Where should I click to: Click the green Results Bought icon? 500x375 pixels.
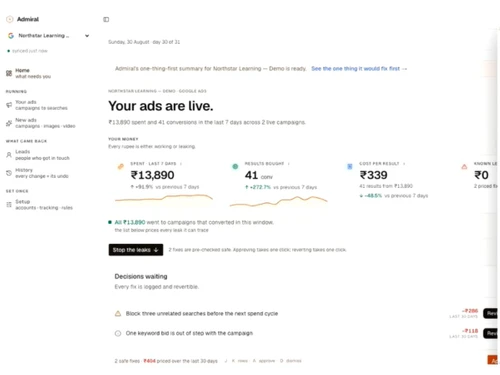(x=235, y=166)
